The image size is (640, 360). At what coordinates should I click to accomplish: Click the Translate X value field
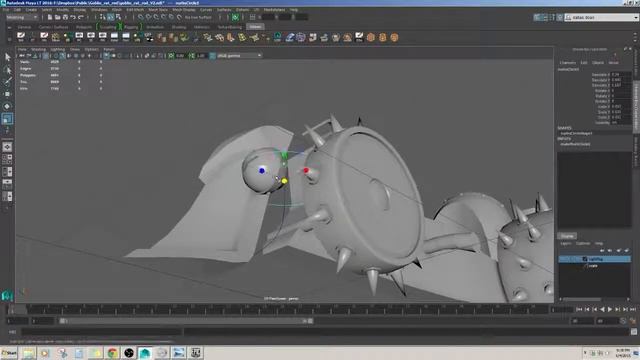[x=621, y=75]
